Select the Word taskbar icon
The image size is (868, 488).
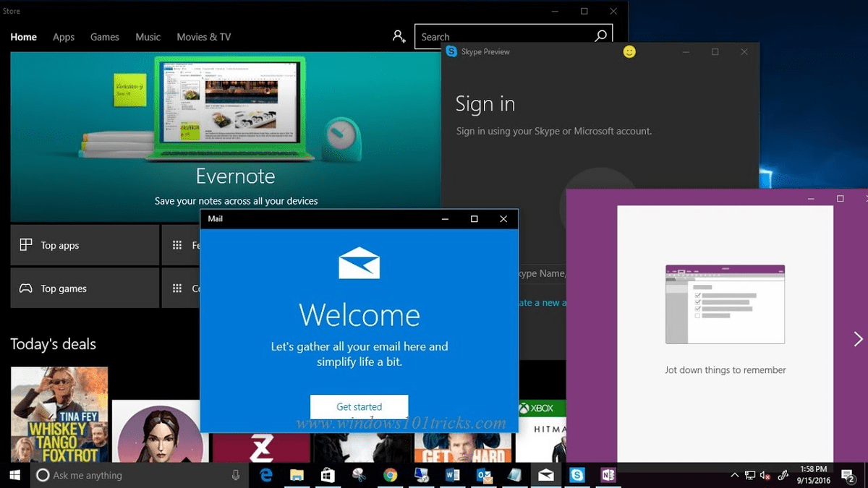point(452,475)
